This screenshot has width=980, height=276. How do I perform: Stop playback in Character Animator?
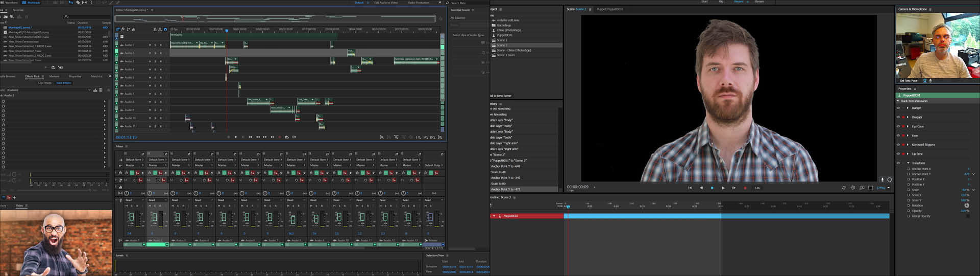tap(712, 188)
